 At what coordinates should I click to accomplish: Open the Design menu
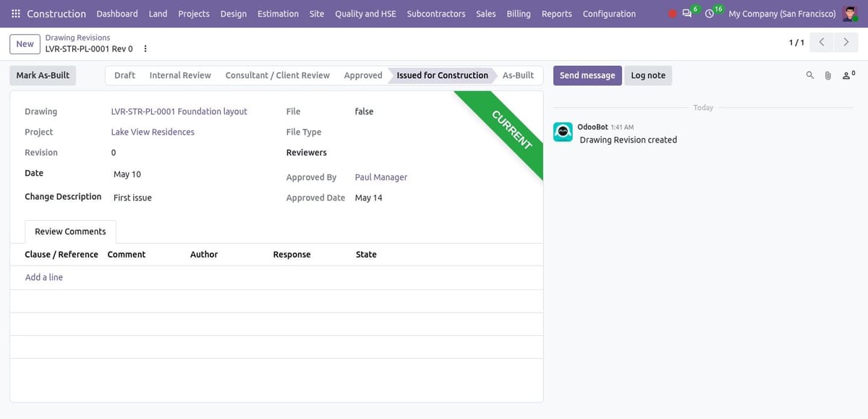(x=233, y=14)
